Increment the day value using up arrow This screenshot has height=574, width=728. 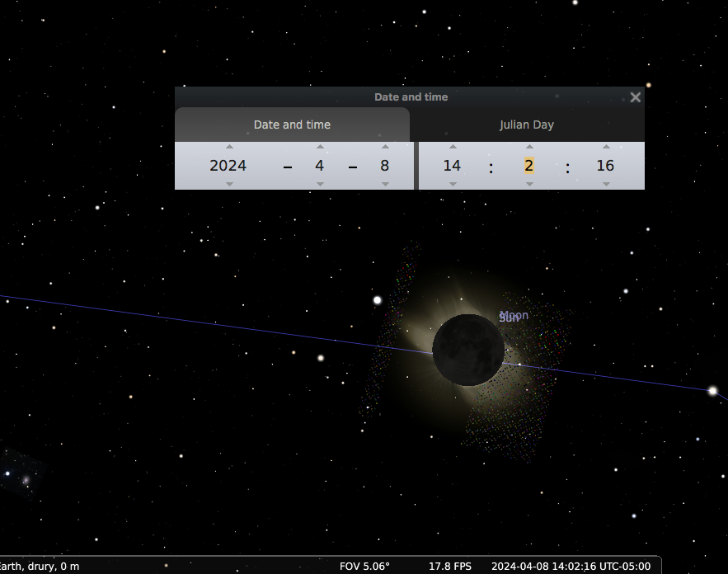(x=384, y=147)
